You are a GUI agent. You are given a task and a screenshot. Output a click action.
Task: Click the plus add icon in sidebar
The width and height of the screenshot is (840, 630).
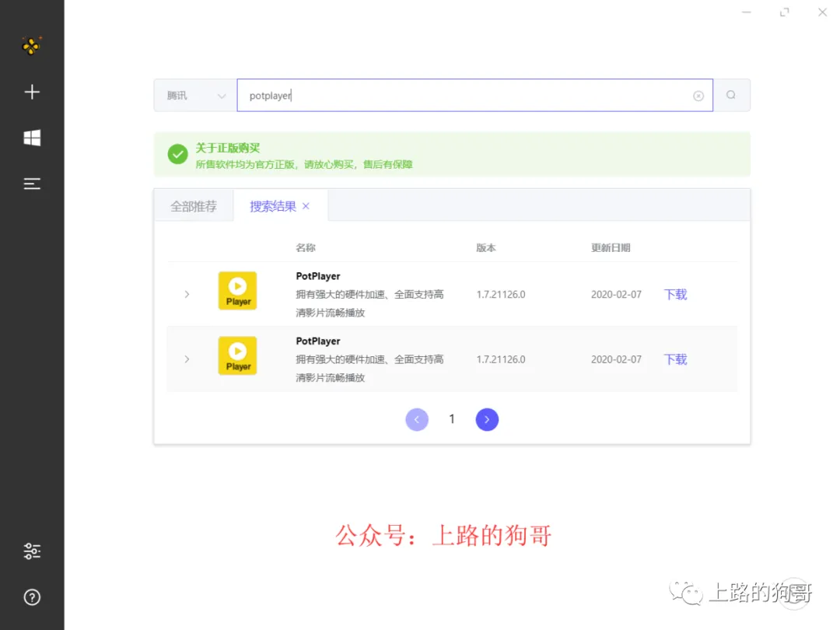pos(32,92)
